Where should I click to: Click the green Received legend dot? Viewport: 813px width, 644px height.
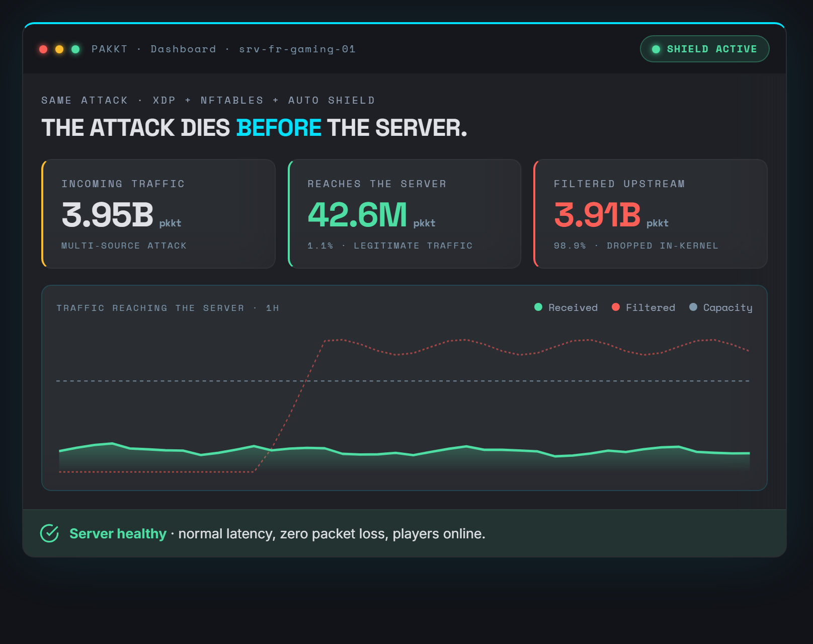tap(538, 307)
